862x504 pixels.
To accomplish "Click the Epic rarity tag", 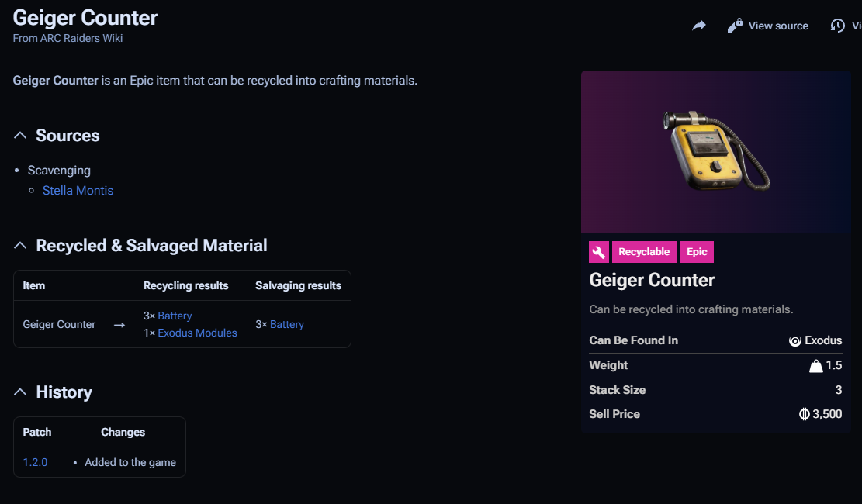I will (697, 252).
